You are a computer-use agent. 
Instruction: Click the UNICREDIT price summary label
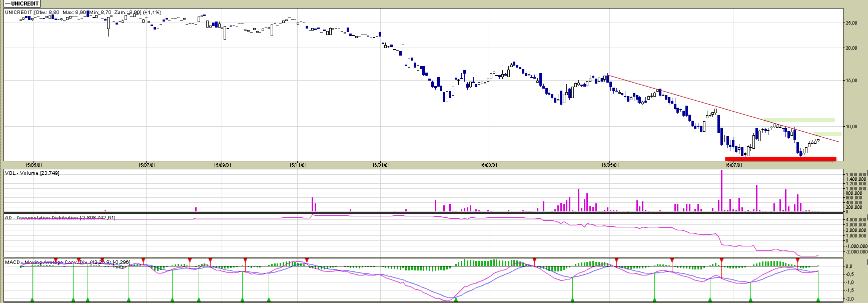pos(83,12)
